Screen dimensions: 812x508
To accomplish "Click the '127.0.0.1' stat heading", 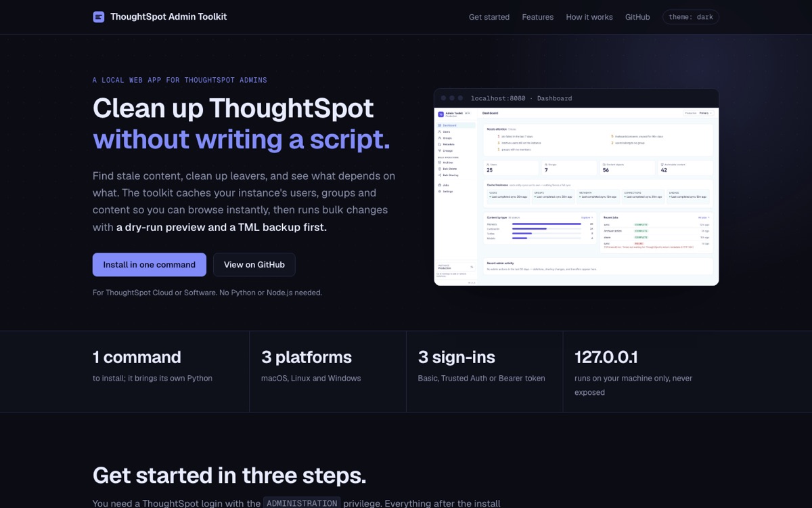I will pyautogui.click(x=606, y=357).
